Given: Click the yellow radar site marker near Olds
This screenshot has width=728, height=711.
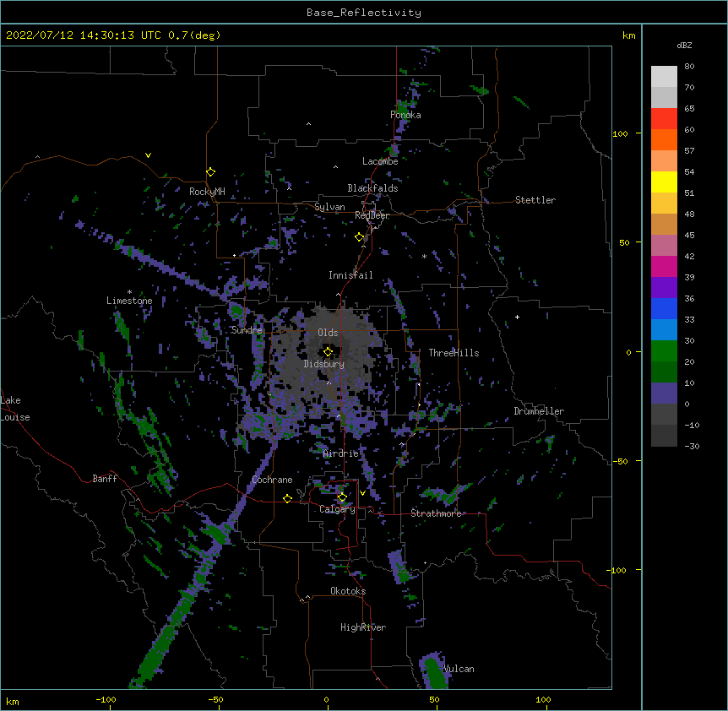Looking at the screenshot, I should click(328, 351).
